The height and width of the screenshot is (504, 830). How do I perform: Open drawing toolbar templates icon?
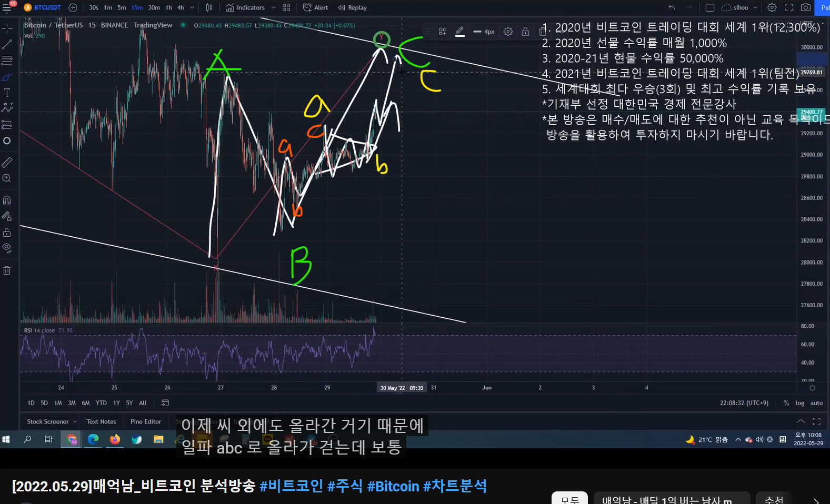(x=443, y=32)
